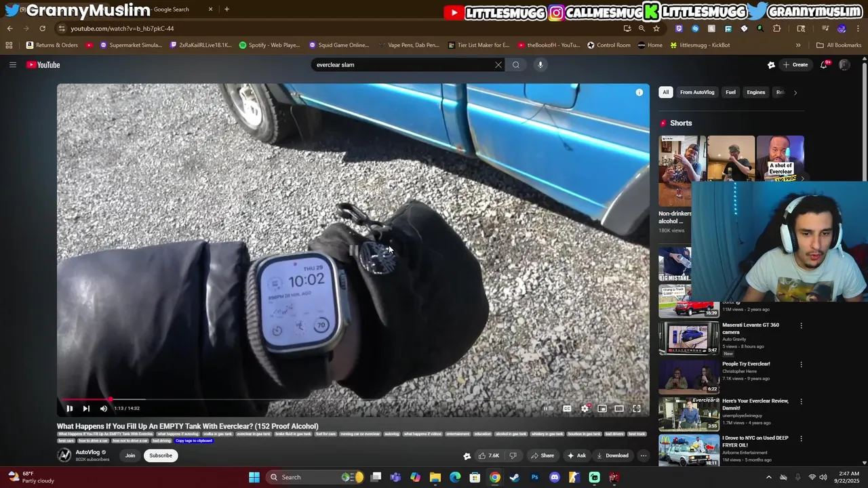Screen dimensions: 868x488
Task: Clear the 'everclear slam' search text
Action: [498, 64]
